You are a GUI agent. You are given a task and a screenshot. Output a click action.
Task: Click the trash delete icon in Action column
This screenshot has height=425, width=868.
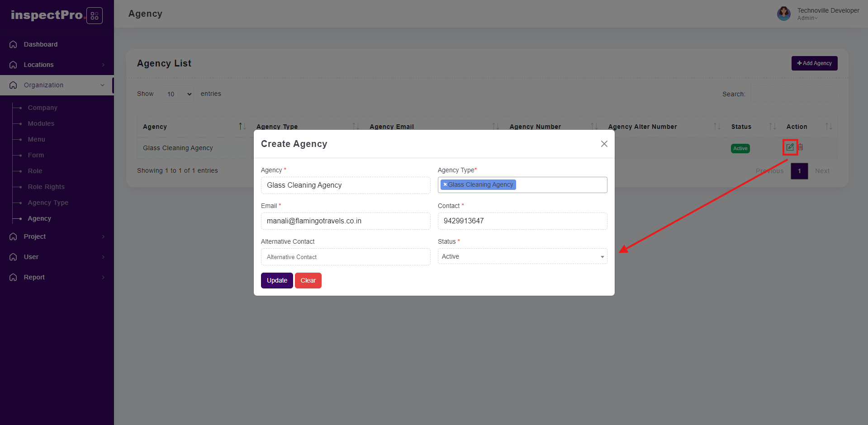coord(801,147)
